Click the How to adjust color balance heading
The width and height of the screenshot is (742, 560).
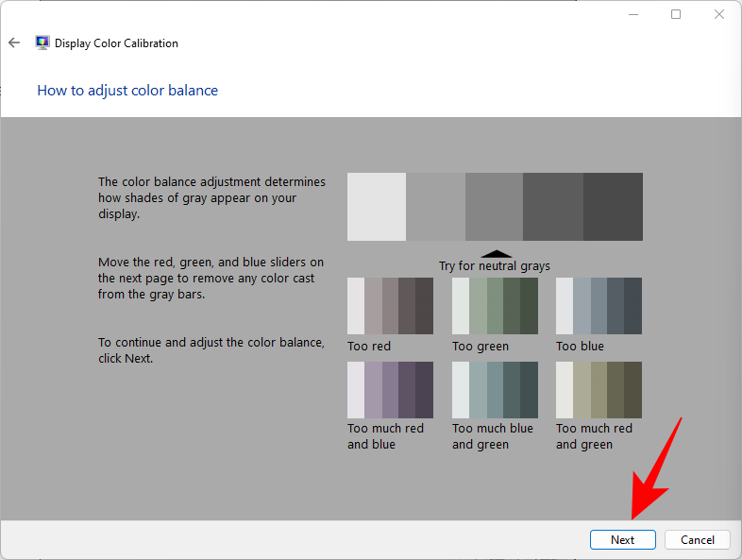[127, 91]
